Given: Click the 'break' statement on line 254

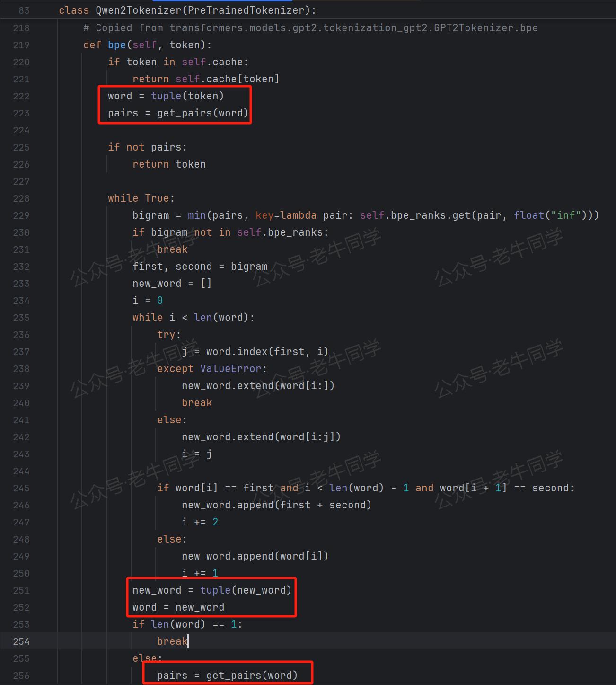Looking at the screenshot, I should click(172, 641).
